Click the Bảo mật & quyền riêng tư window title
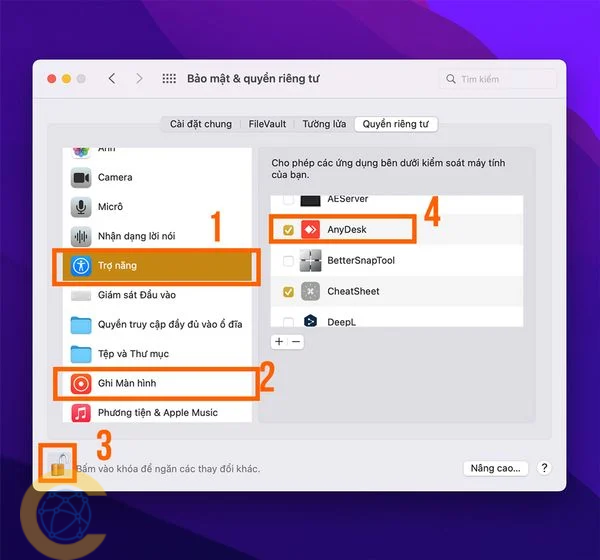Screen dimensions: 600x560 253,79
